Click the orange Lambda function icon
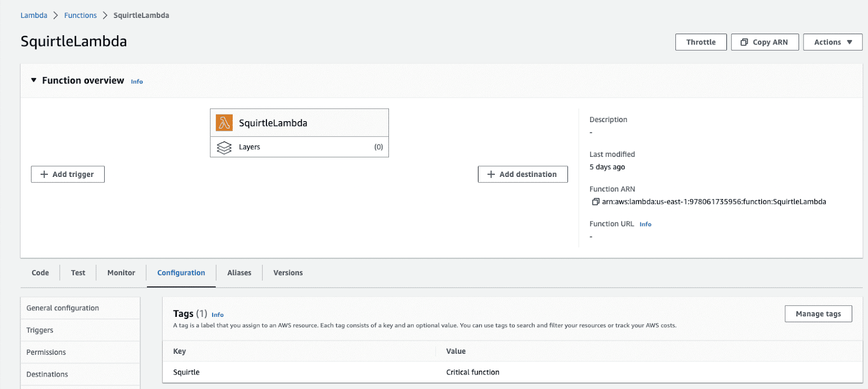868x389 pixels. pyautogui.click(x=224, y=123)
